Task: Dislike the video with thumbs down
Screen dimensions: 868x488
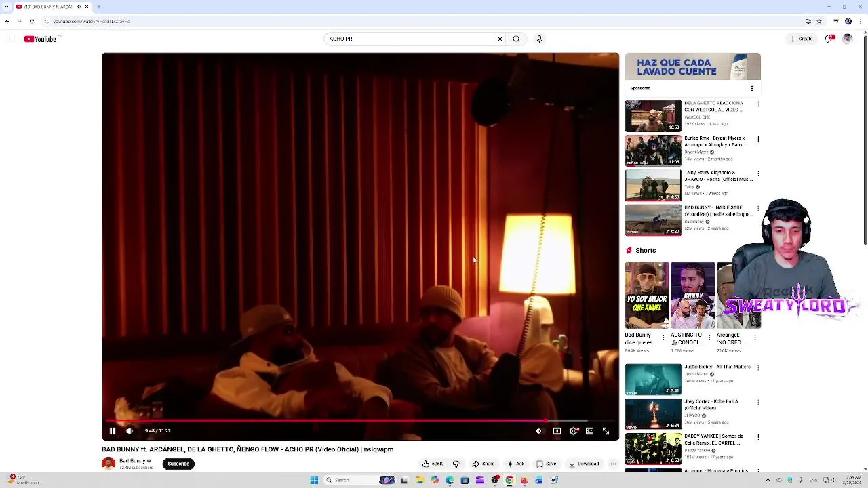Action: point(456,464)
